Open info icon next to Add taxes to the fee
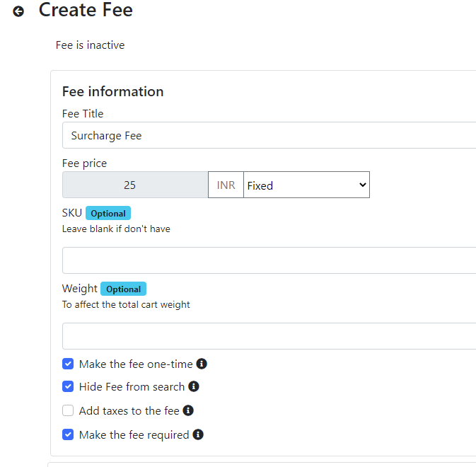The width and height of the screenshot is (476, 467). click(x=188, y=410)
